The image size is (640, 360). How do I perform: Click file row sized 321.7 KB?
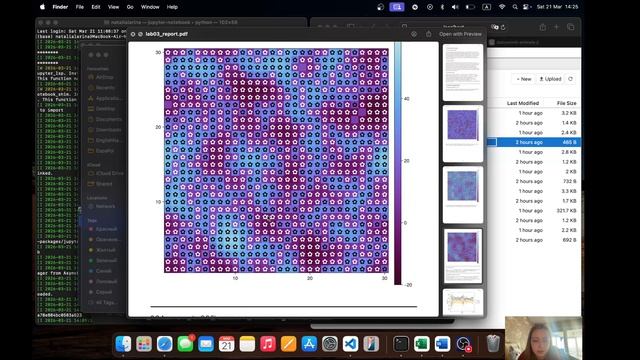pyautogui.click(x=534, y=211)
